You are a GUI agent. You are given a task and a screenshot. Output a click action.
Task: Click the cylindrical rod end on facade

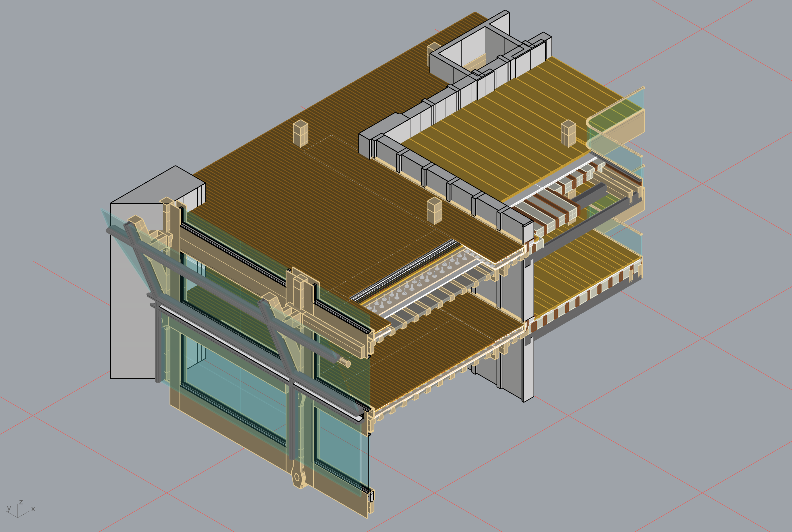tap(347, 363)
